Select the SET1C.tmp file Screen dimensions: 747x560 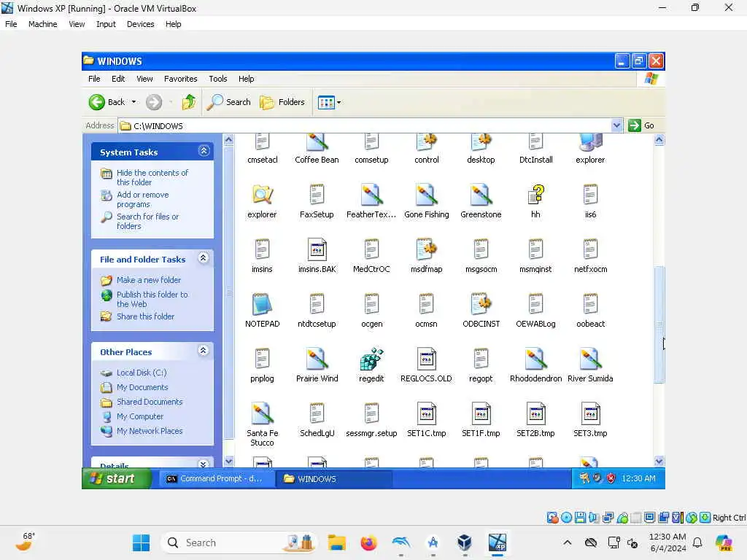click(x=426, y=413)
